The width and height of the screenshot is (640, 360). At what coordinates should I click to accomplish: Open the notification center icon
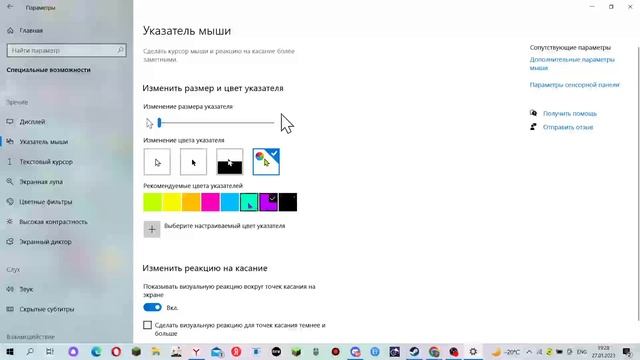(x=627, y=352)
